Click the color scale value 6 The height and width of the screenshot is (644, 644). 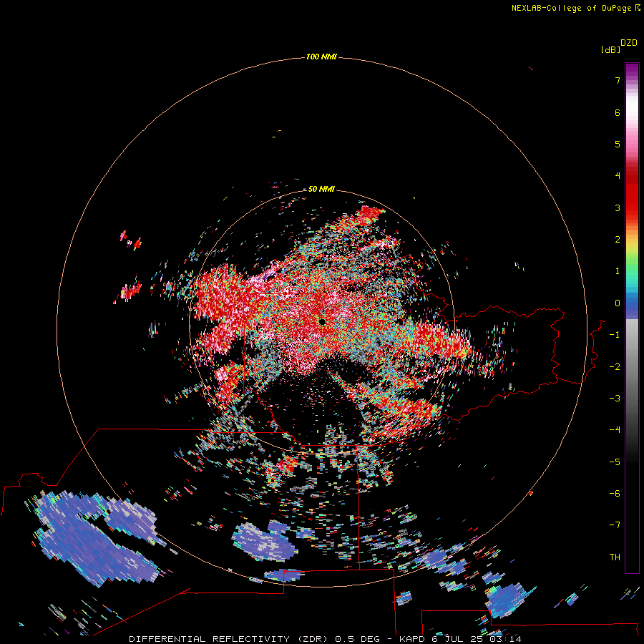point(618,112)
